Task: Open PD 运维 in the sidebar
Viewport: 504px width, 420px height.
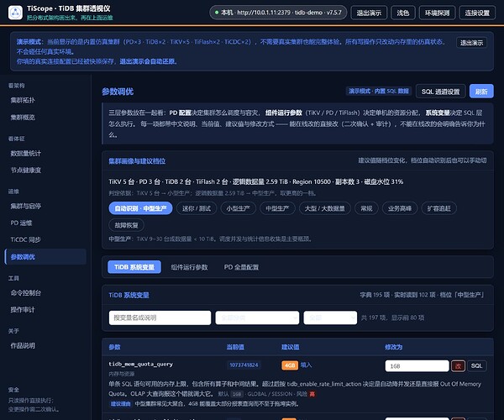Action: pyautogui.click(x=21, y=223)
